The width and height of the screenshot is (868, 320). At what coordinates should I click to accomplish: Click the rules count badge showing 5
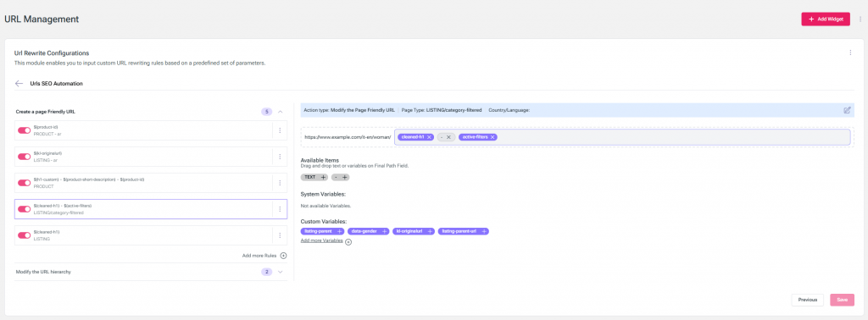coord(267,112)
